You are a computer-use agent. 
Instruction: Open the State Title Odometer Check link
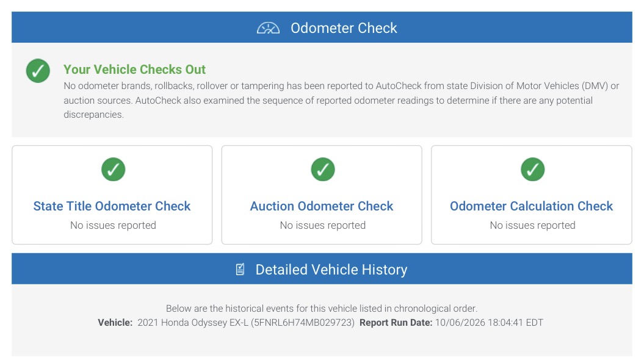112,206
